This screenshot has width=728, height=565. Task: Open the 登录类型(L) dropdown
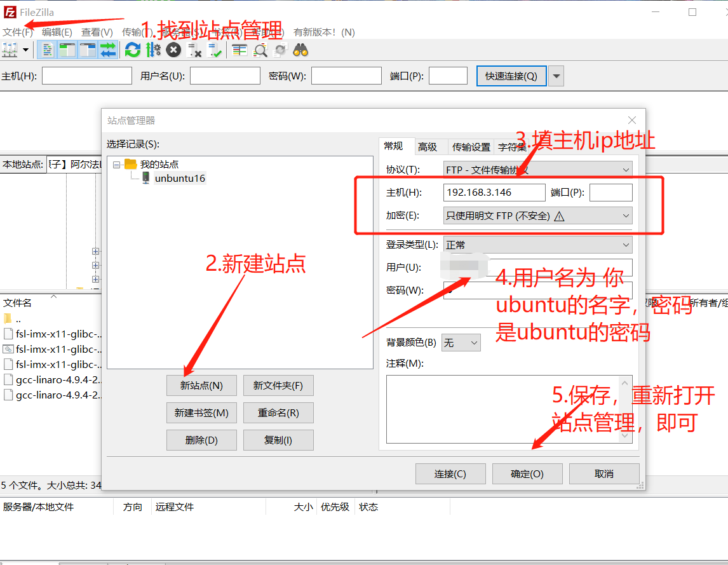537,245
